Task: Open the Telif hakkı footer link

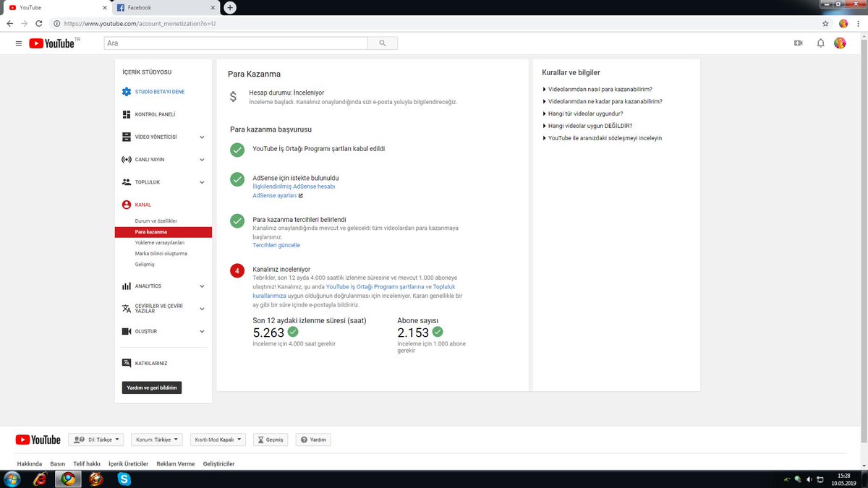Action: point(86,463)
